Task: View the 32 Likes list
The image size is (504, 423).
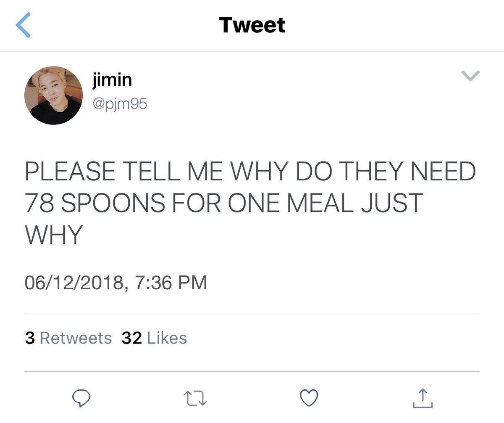Action: [154, 338]
